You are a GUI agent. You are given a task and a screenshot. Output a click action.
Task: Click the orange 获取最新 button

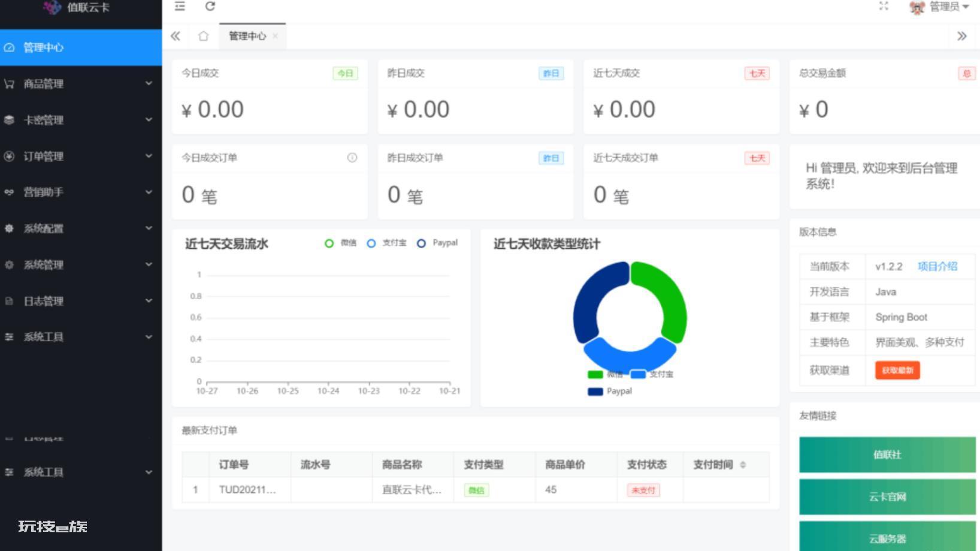click(897, 371)
